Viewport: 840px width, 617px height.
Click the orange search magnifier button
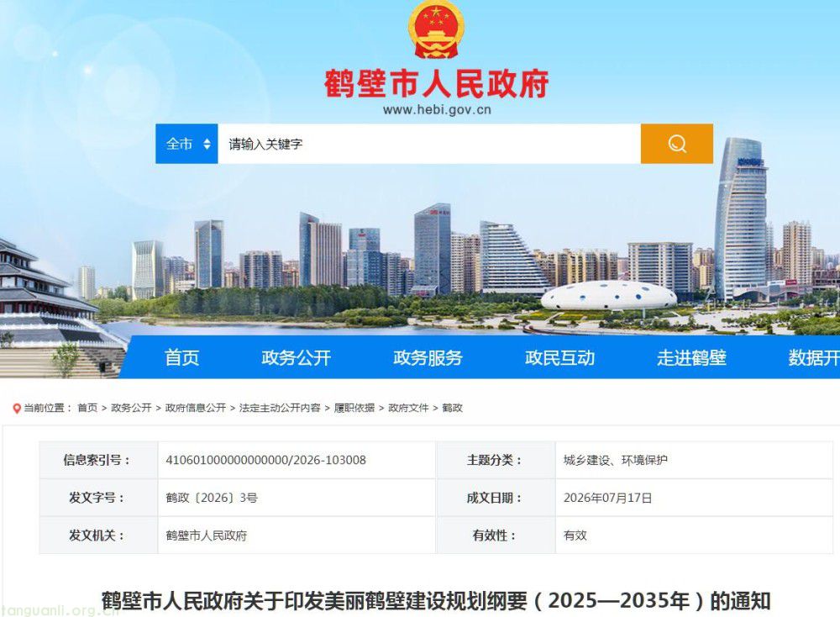click(676, 144)
